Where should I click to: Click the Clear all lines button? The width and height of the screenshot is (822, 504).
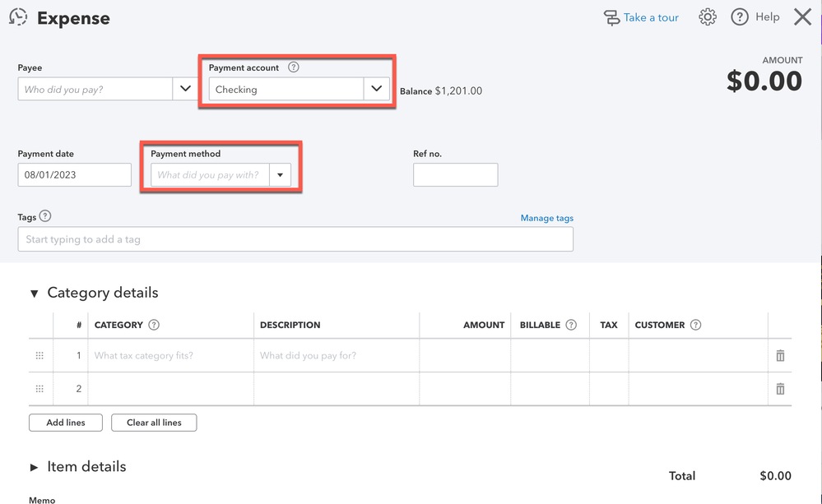coord(154,423)
